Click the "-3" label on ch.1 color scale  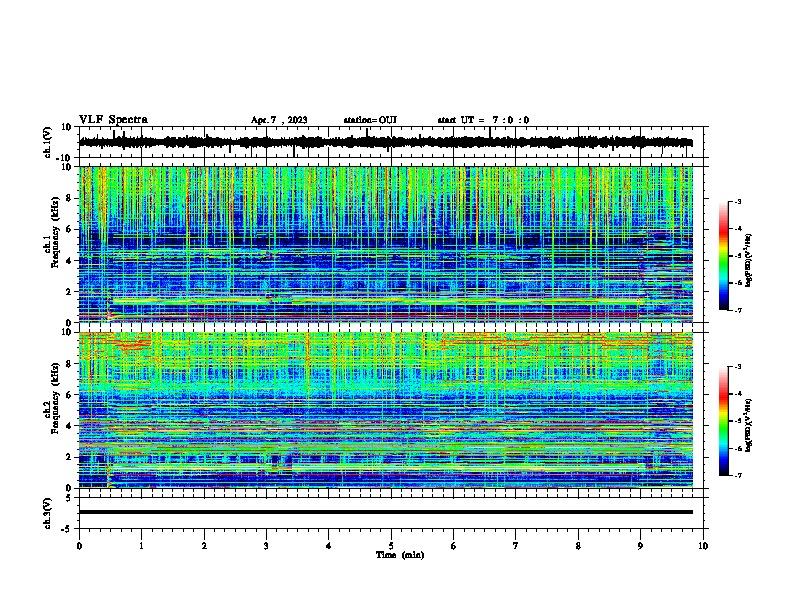[737, 201]
